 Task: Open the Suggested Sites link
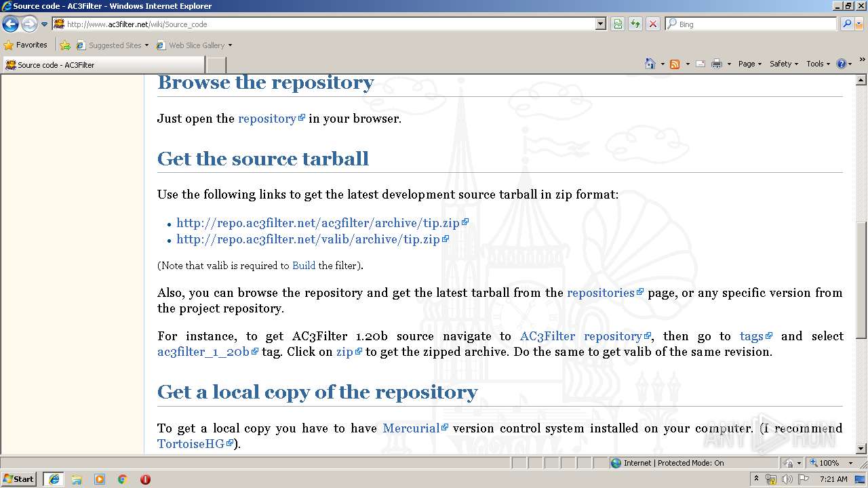click(x=112, y=45)
